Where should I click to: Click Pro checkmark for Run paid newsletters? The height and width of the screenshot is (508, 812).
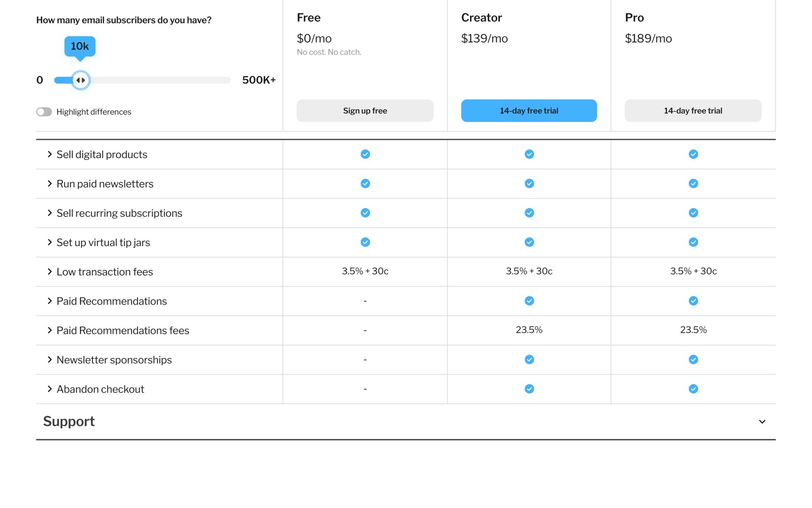click(693, 183)
